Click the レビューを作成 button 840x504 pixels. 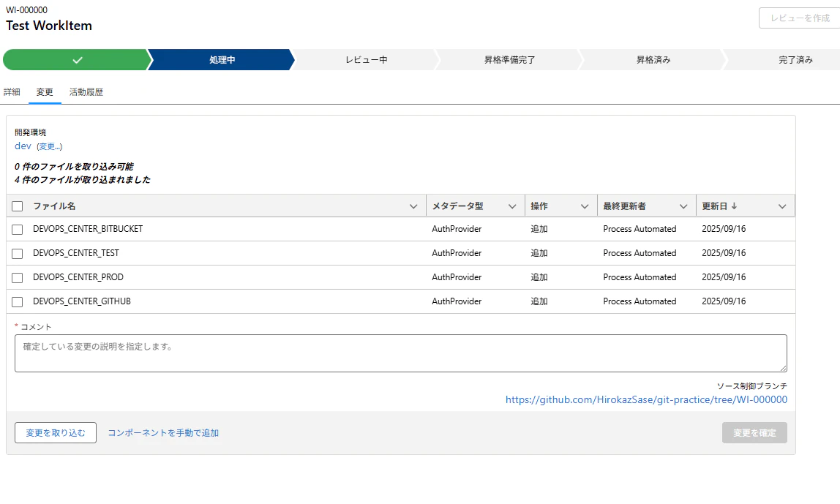tap(800, 18)
